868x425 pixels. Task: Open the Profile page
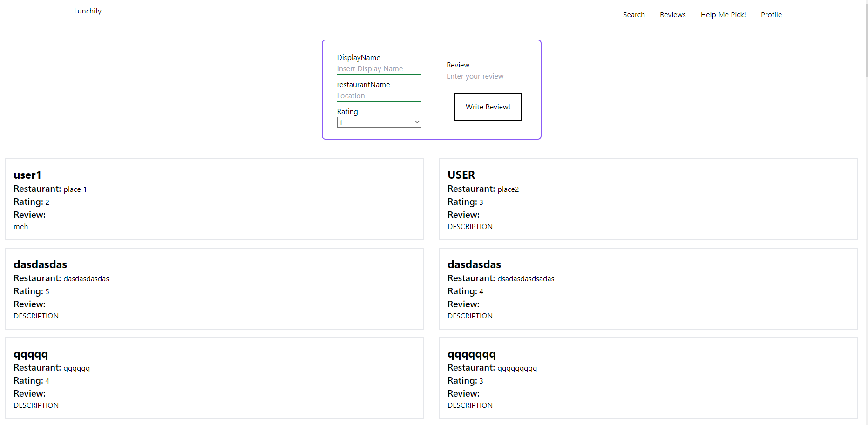click(771, 15)
